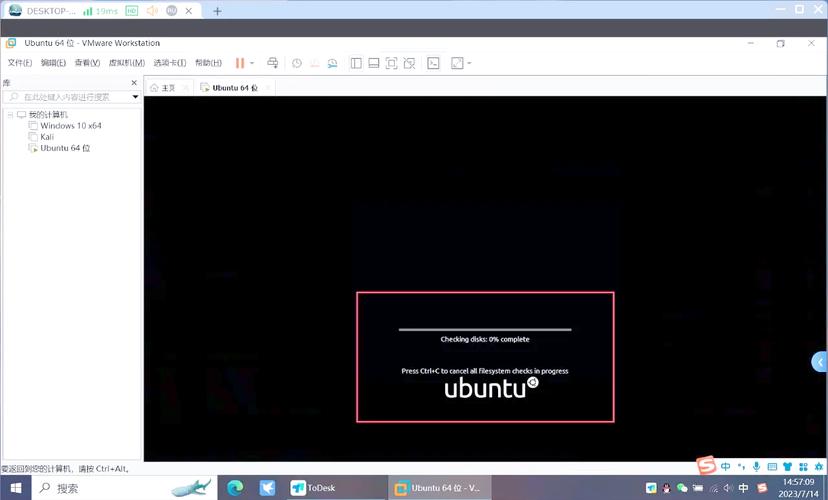Open the 虚拟机(M) menu
The width and height of the screenshot is (828, 500).
tap(127, 63)
